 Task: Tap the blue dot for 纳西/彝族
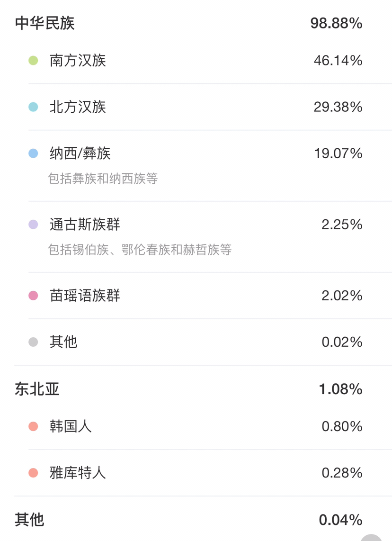[x=33, y=153]
